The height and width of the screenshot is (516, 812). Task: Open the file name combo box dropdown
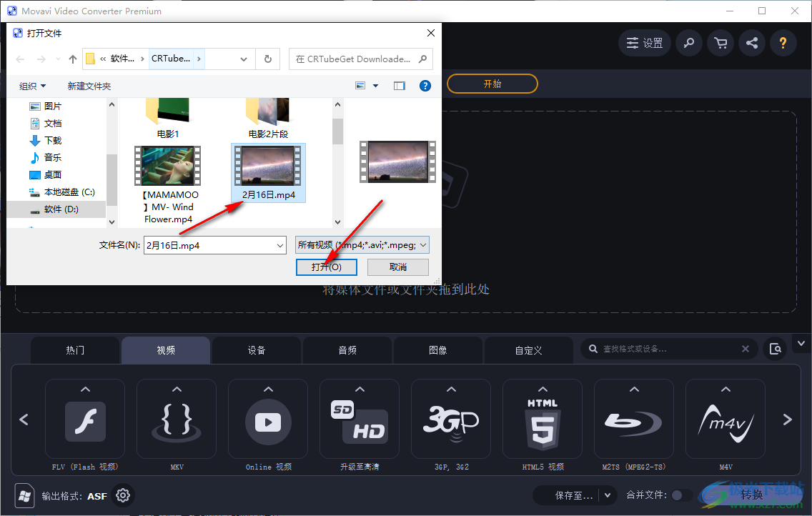coord(279,245)
